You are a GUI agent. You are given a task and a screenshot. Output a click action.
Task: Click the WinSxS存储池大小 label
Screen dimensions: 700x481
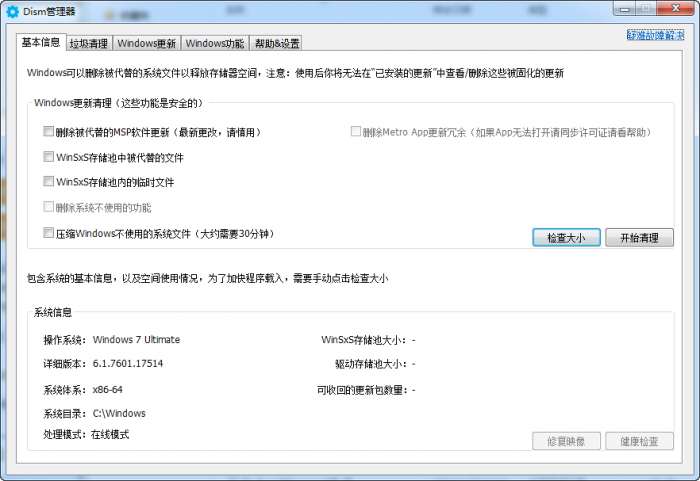coord(364,340)
